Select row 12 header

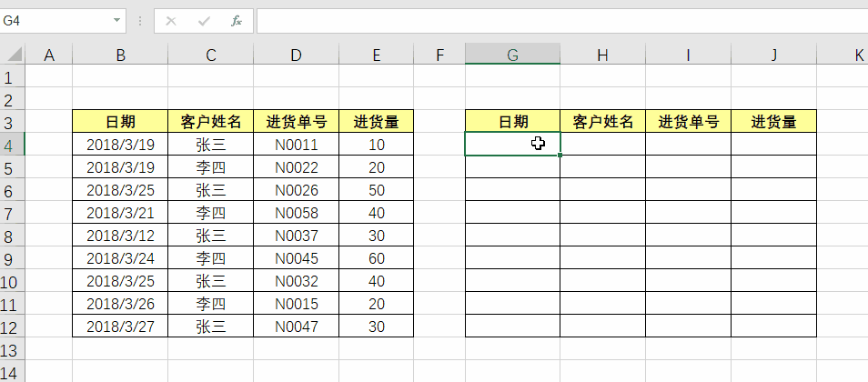(11, 327)
